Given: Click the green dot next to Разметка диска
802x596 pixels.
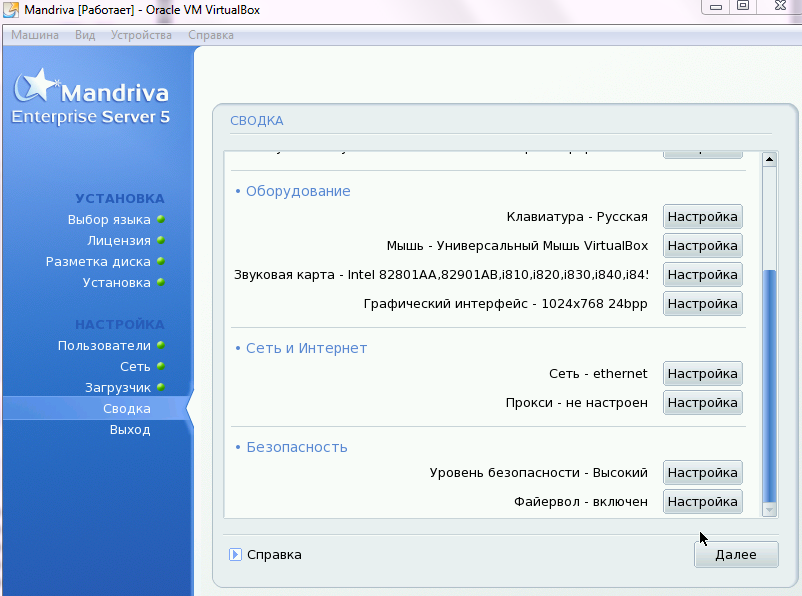Looking at the screenshot, I should tap(161, 261).
